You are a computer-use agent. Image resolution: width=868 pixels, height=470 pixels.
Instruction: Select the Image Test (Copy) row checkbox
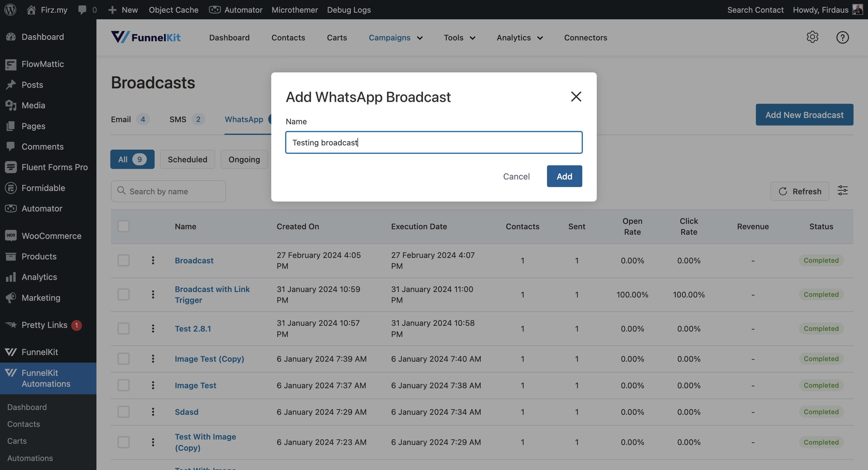coord(124,359)
